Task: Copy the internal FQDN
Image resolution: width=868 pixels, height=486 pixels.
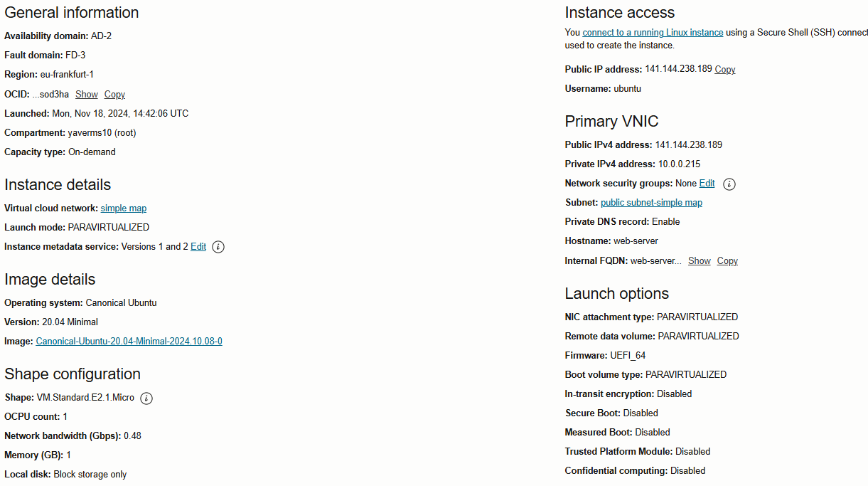Action: [x=727, y=260]
